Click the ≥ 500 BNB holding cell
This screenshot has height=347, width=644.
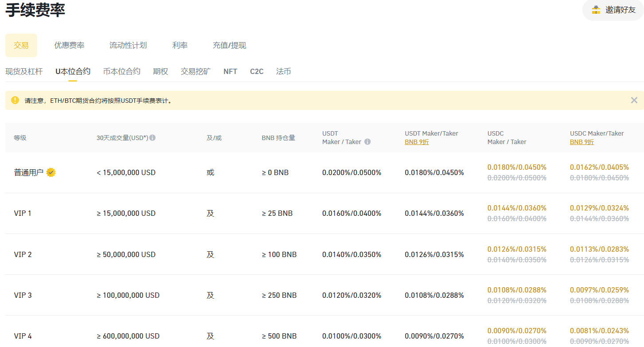(279, 336)
